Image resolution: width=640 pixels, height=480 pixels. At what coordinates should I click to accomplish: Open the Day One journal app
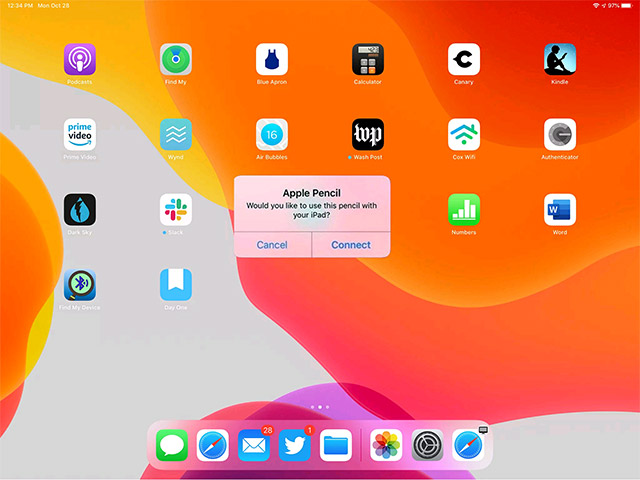pyautogui.click(x=176, y=285)
